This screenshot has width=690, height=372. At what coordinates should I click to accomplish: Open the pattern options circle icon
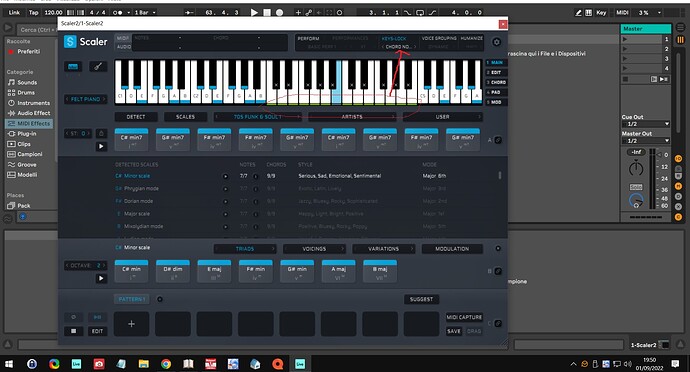click(x=160, y=299)
